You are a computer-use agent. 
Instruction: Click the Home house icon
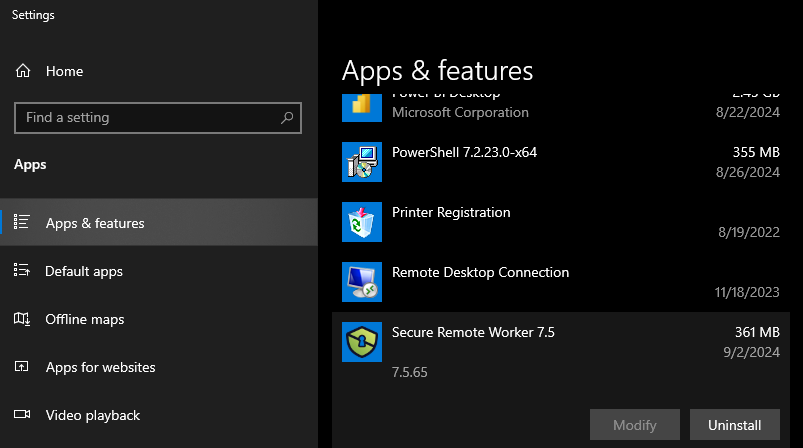(23, 71)
